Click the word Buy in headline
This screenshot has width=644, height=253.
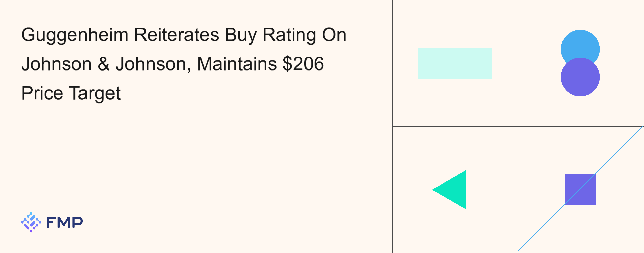point(241,35)
